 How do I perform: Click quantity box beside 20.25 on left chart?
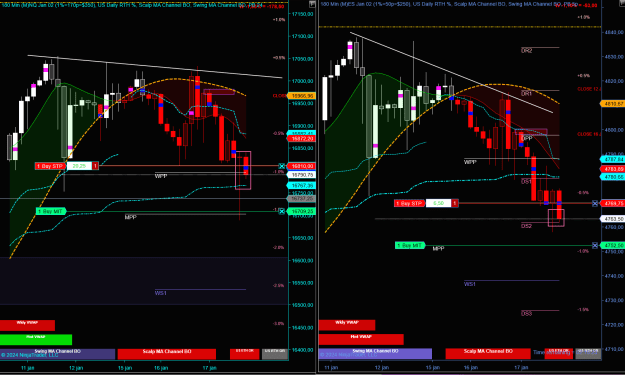click(x=95, y=166)
